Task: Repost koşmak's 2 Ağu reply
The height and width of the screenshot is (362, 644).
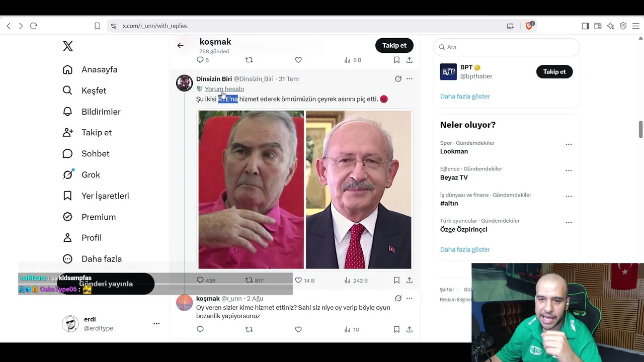Action: point(249,330)
